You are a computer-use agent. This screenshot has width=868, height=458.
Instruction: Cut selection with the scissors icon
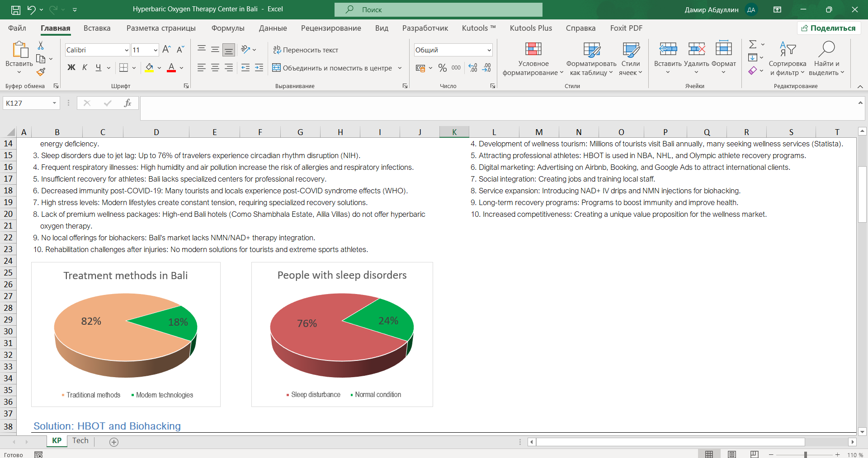(41, 46)
